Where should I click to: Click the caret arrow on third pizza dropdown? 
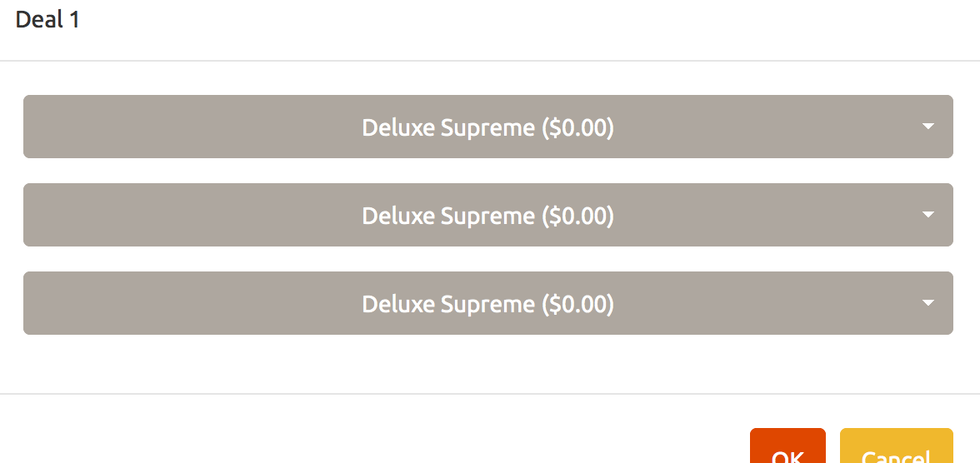(928, 303)
